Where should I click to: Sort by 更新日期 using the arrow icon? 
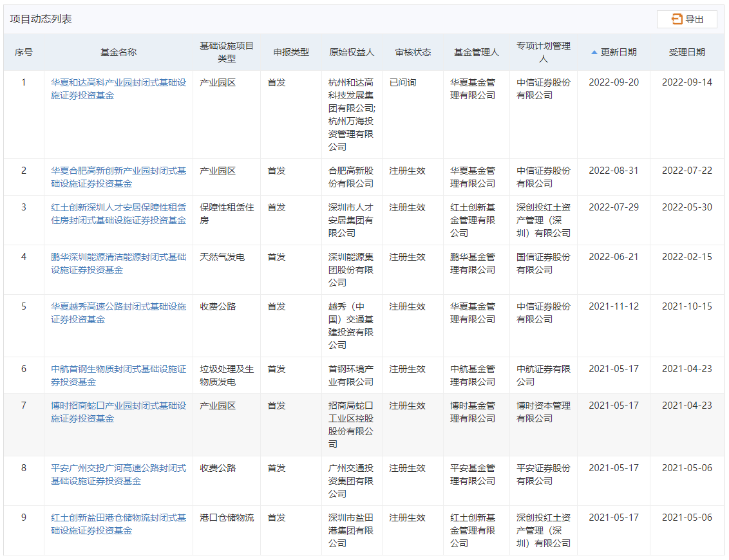[x=594, y=53]
